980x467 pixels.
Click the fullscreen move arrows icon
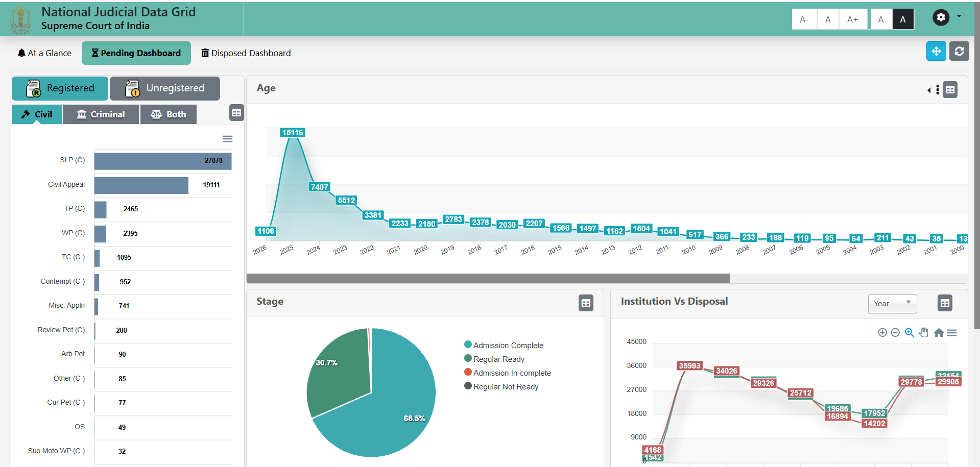(x=936, y=52)
